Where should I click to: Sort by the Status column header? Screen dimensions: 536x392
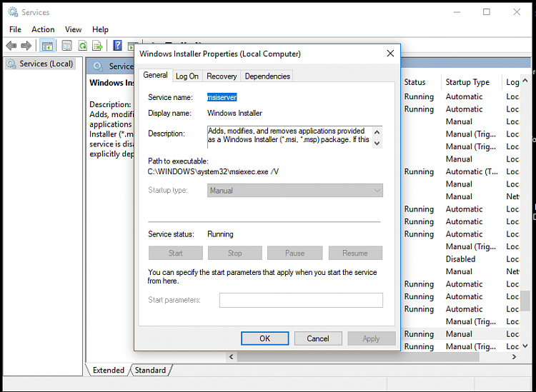tap(415, 82)
